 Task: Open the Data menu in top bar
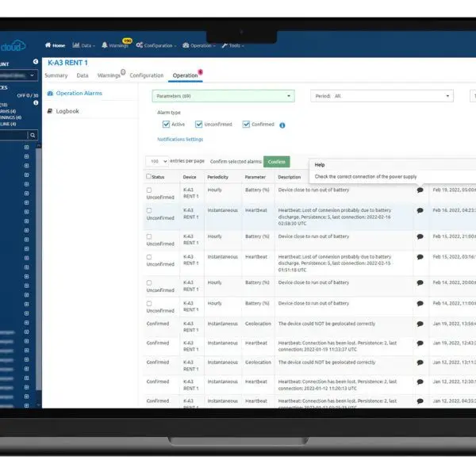[83, 45]
